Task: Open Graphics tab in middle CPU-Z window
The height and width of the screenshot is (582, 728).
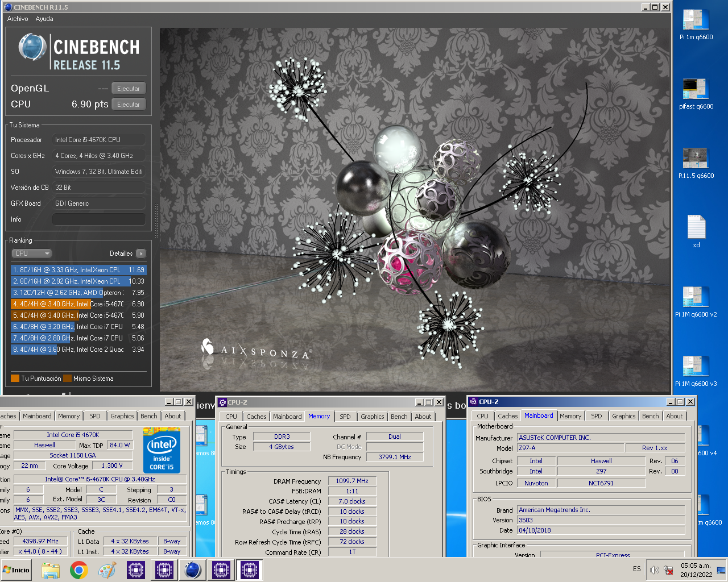Action: pos(373,417)
